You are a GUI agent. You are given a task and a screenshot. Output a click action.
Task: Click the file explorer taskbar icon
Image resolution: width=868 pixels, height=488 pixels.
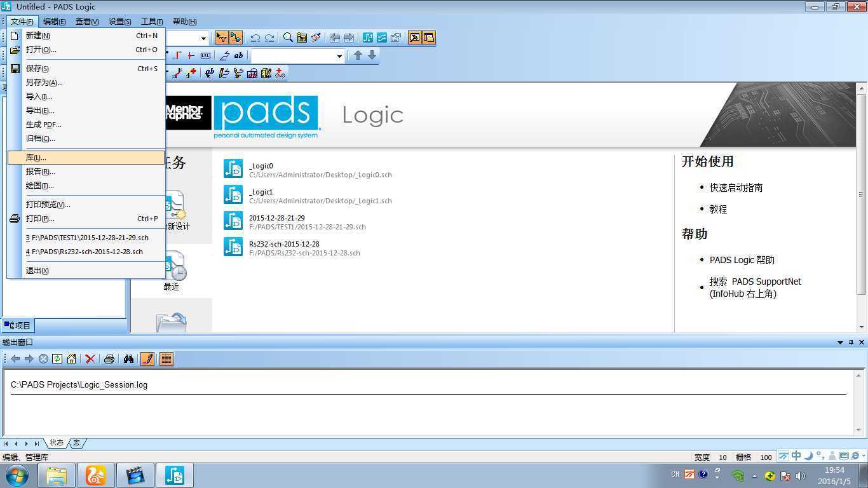(x=57, y=475)
